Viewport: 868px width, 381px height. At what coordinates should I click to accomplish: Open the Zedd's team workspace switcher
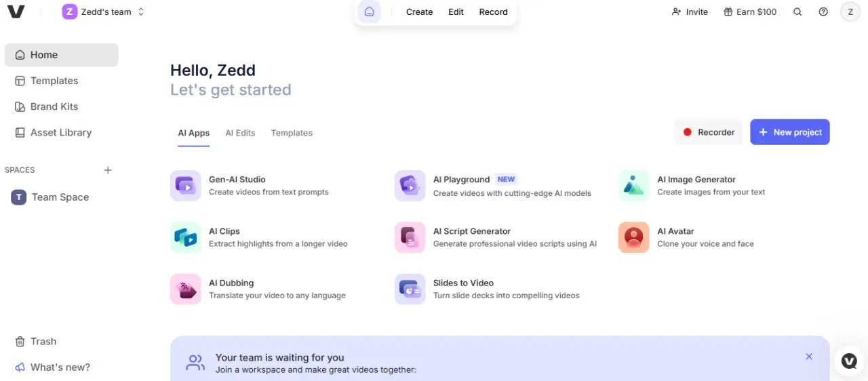point(103,12)
